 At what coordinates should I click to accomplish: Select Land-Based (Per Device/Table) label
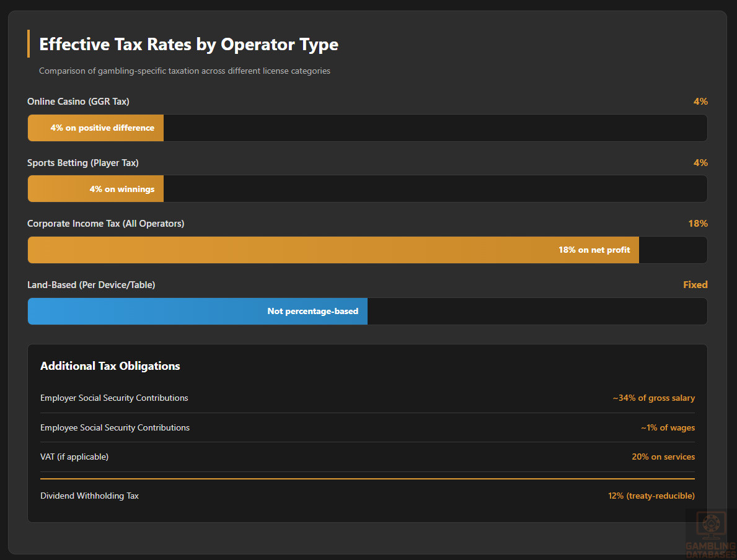(x=91, y=285)
